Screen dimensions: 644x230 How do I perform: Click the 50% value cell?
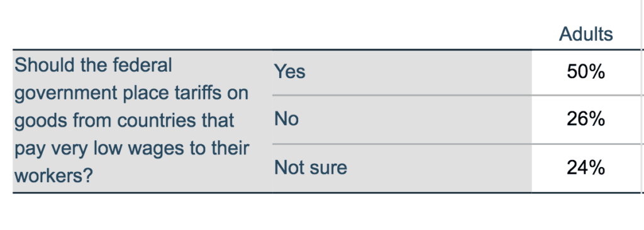(586, 72)
